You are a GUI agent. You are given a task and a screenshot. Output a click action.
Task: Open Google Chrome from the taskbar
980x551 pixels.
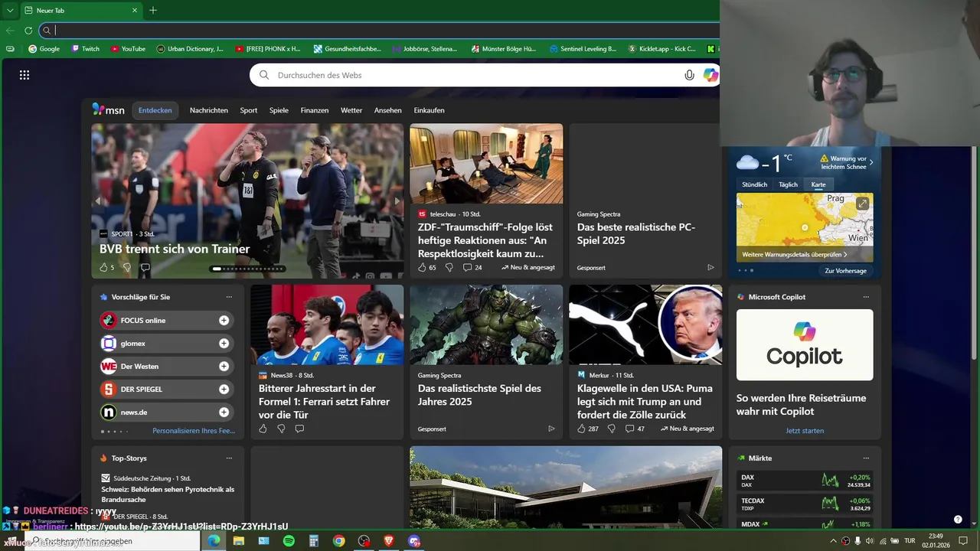[338, 540]
